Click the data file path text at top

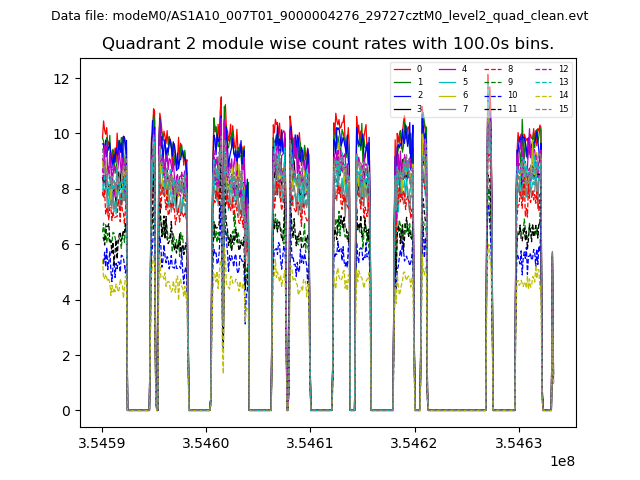[x=320, y=16]
